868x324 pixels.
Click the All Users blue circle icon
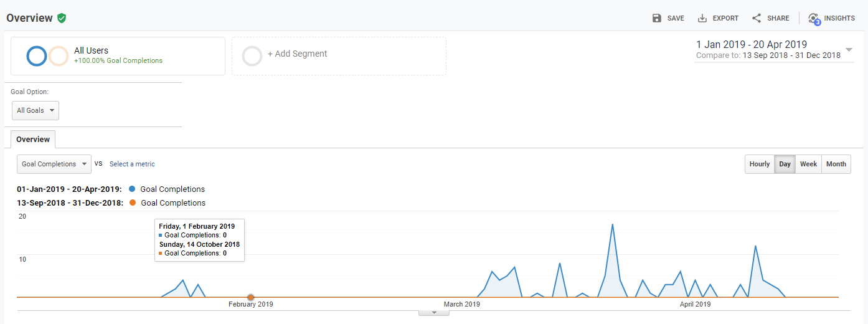click(37, 56)
